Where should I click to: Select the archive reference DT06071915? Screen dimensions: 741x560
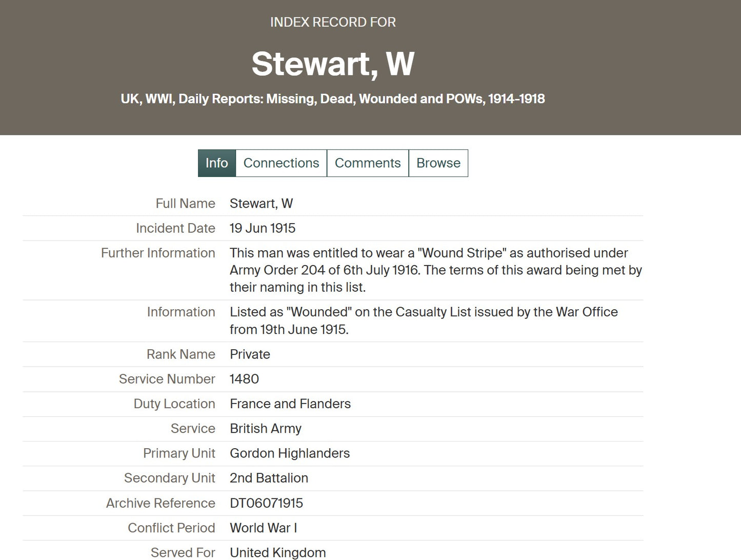tap(266, 503)
